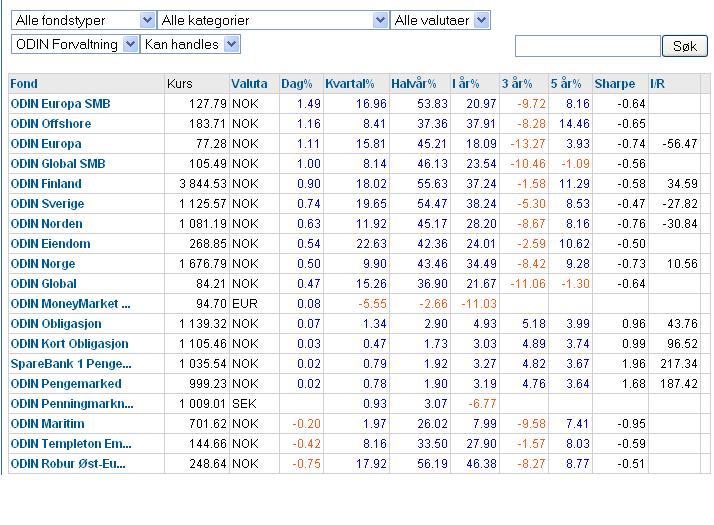Open the ODIN Europa fund link
Viewport: 714px width, 525px height.
click(x=46, y=144)
